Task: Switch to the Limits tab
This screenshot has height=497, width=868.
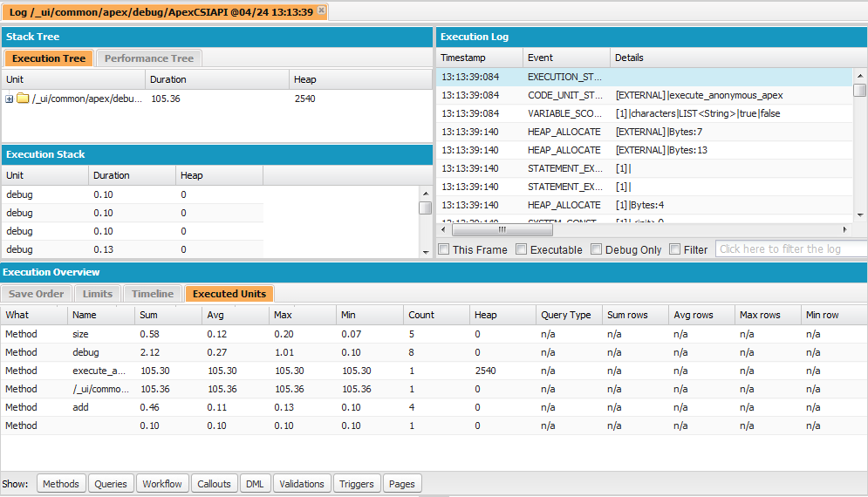Action: click(98, 294)
